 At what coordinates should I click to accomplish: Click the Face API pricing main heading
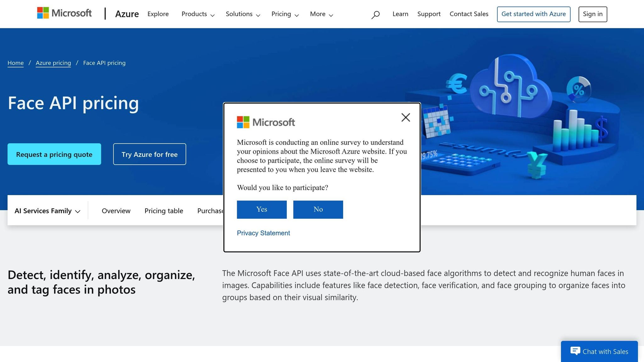pyautogui.click(x=73, y=103)
